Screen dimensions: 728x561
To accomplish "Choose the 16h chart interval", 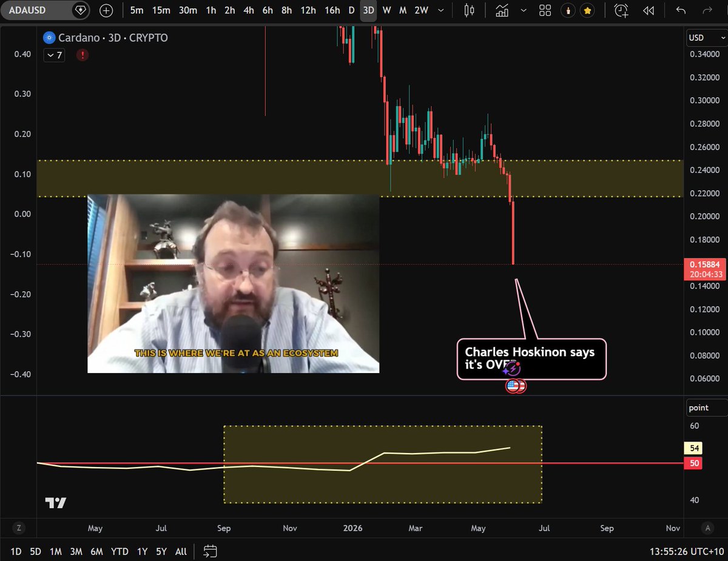I will 332,10.
